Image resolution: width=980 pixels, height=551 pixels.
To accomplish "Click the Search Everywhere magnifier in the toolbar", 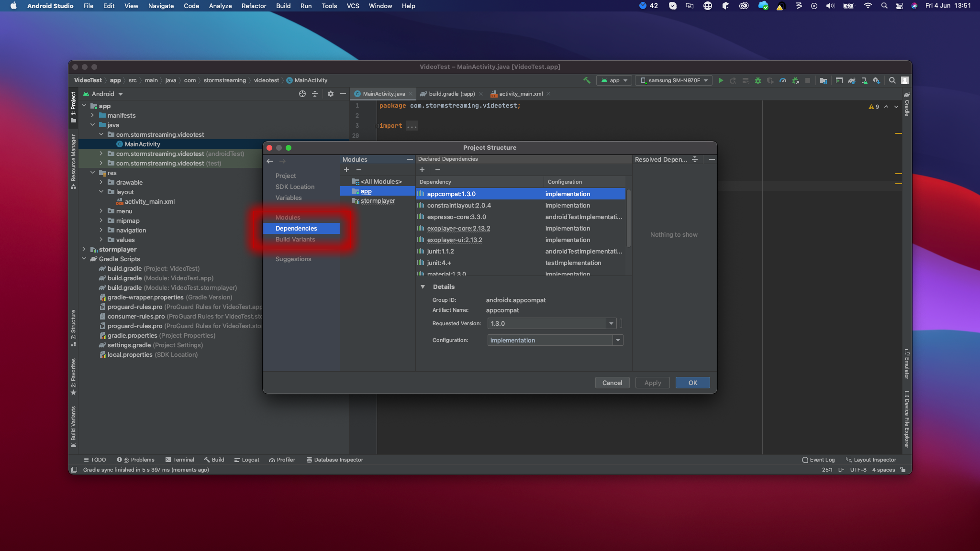I will coord(892,80).
